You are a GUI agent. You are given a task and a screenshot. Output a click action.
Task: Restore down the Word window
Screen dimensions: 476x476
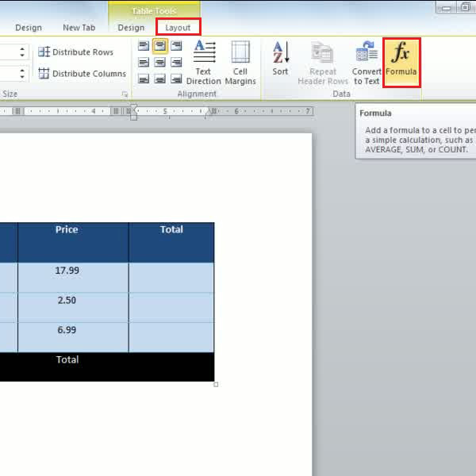466,7
